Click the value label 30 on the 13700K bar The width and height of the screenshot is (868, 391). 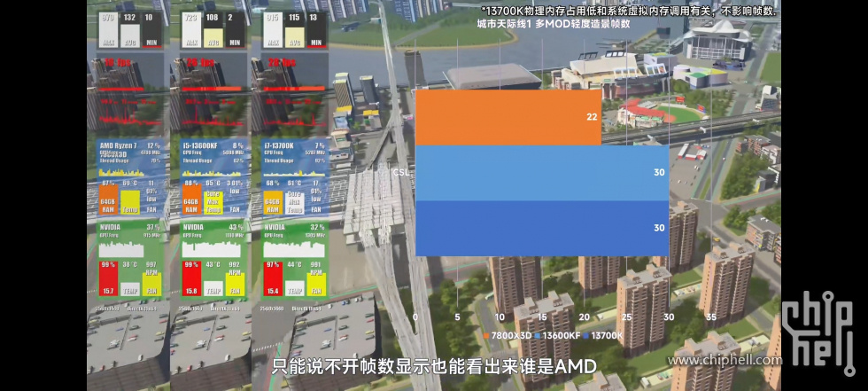[x=659, y=228]
